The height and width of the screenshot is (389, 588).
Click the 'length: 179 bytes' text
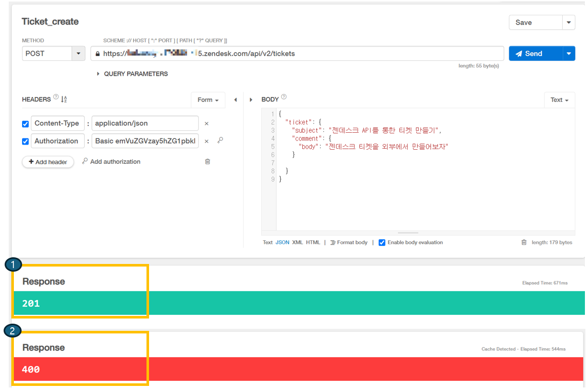pyautogui.click(x=552, y=242)
